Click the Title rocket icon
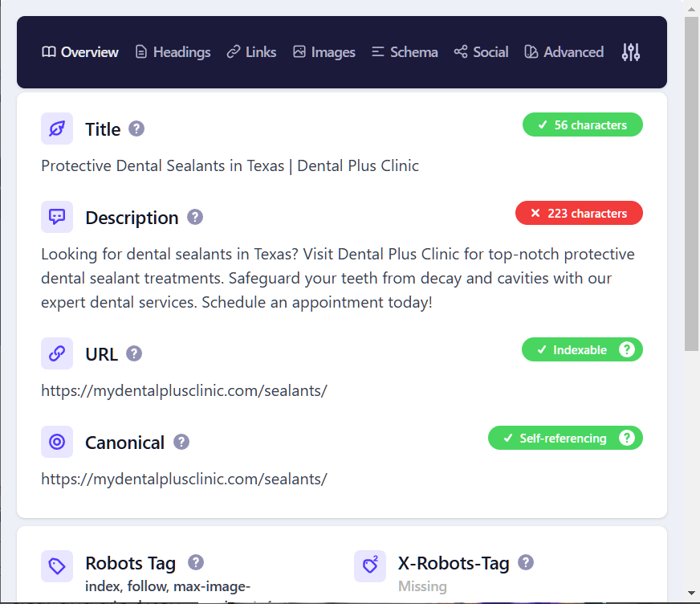 57,128
